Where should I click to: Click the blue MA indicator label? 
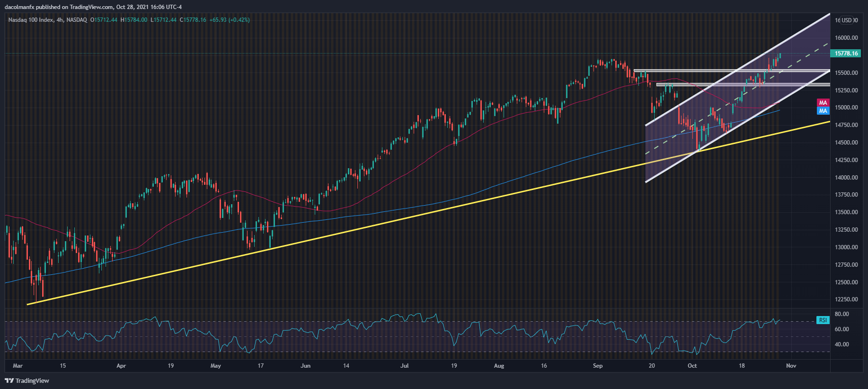[823, 111]
